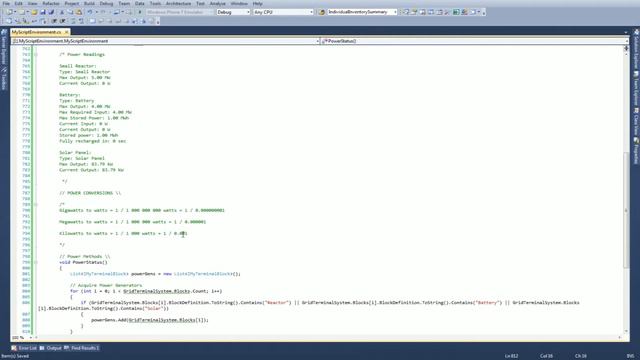Open the Toolbox side tab

point(4,78)
